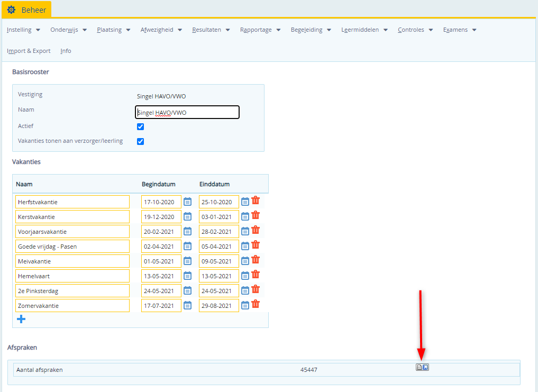
Task: Open the Plaatsing dropdown menu
Action: coord(114,30)
